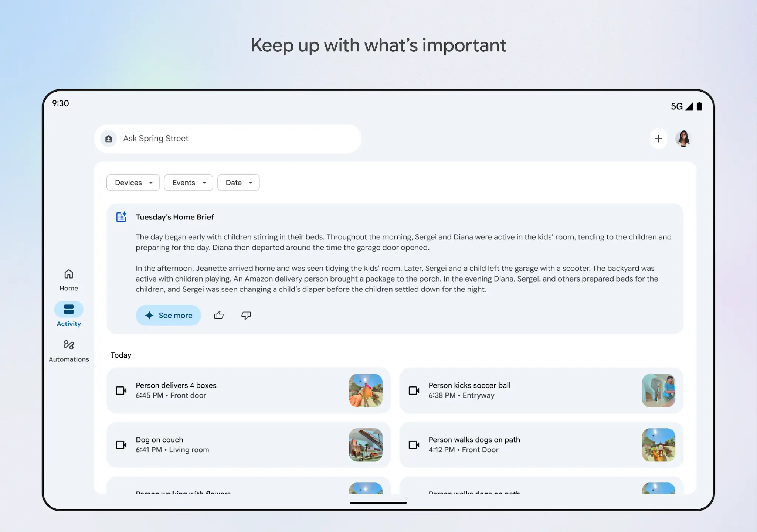Viewport: 757px width, 532px height.
Task: Click the thumbs up feedback icon
Action: pos(219,315)
